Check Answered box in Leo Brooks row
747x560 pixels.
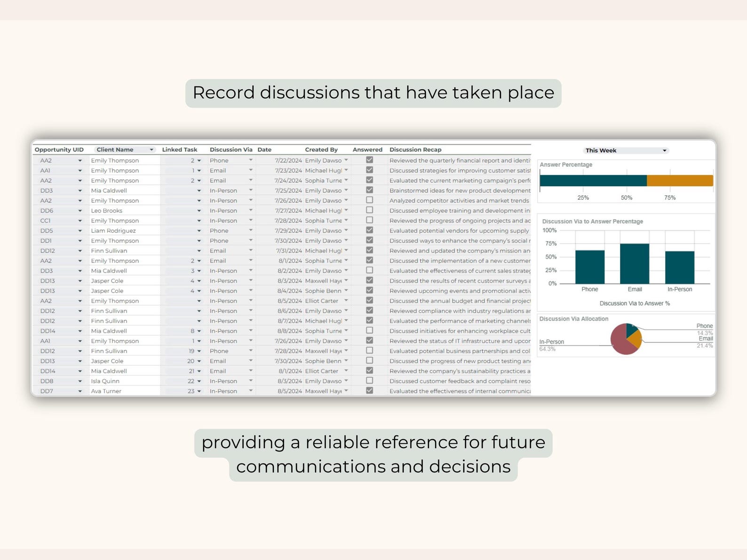(x=370, y=210)
